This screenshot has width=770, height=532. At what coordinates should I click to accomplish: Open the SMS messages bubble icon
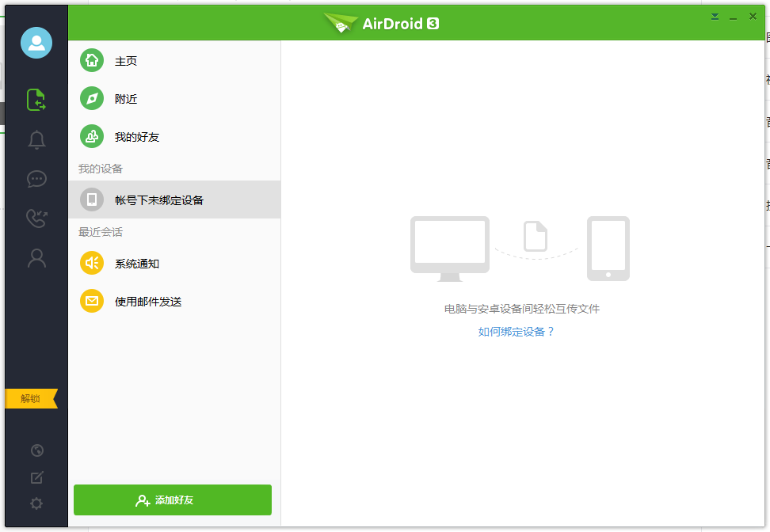(x=36, y=179)
